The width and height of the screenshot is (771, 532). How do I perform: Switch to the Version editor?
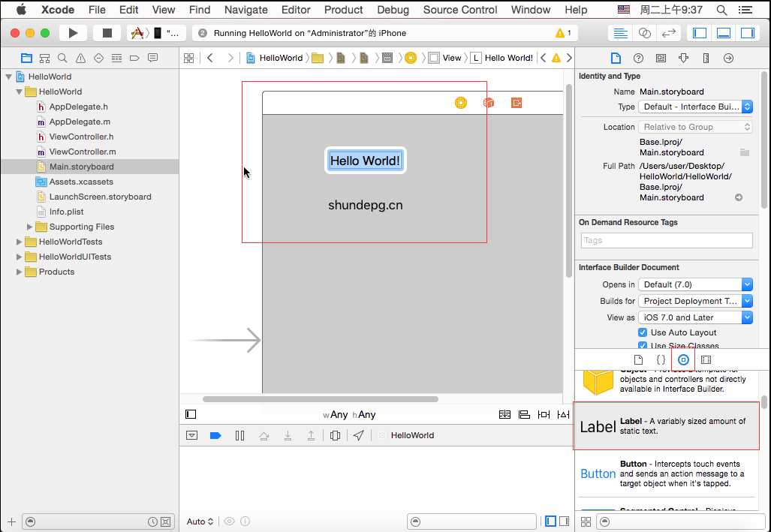coord(669,33)
